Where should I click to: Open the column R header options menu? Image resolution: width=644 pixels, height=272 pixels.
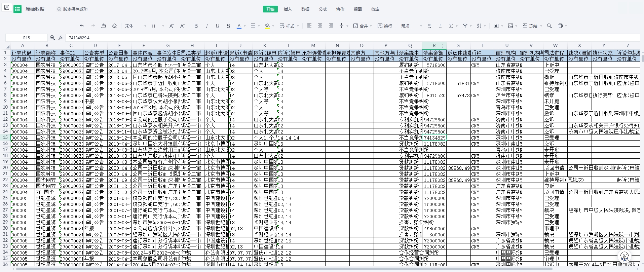click(443, 46)
